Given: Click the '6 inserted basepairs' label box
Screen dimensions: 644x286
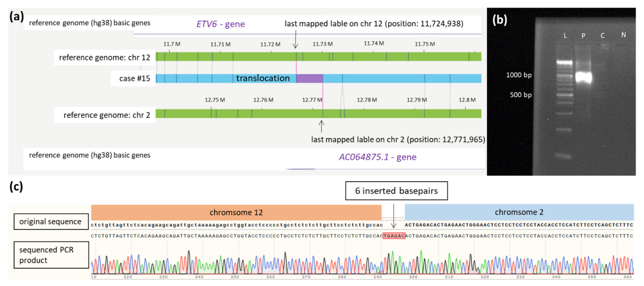Looking at the screenshot, I should [x=396, y=191].
